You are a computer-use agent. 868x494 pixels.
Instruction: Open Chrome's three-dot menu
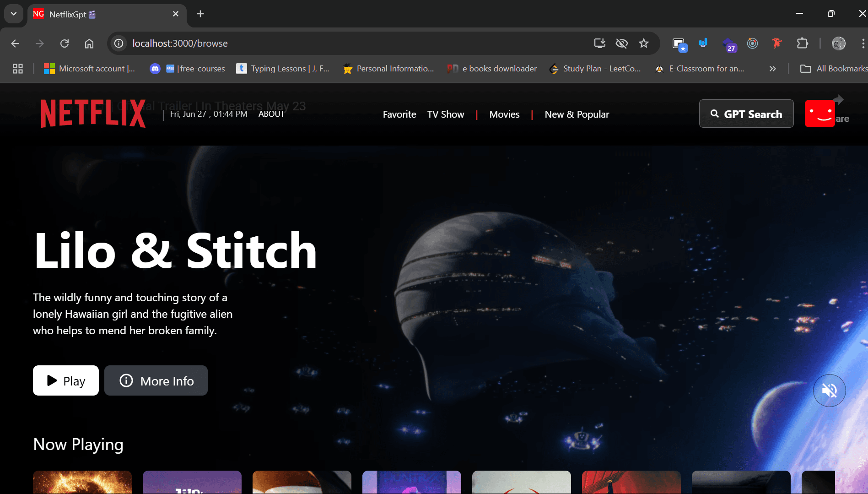863,43
